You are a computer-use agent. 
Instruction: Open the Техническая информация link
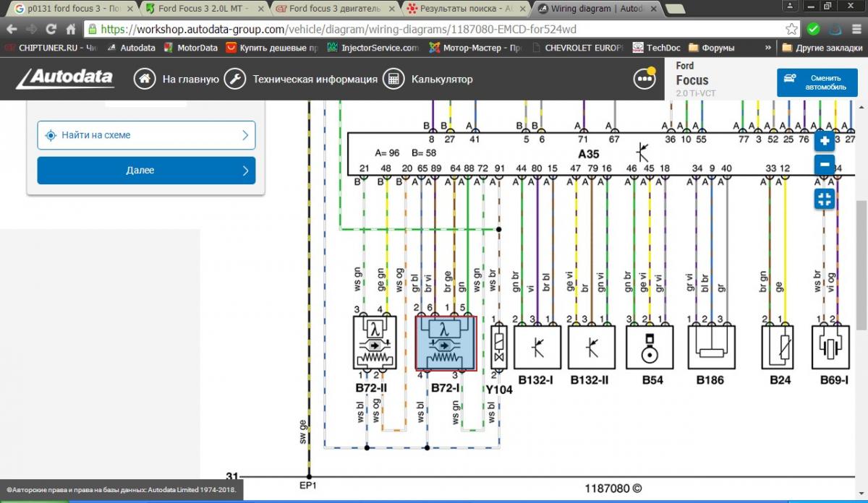click(x=315, y=79)
